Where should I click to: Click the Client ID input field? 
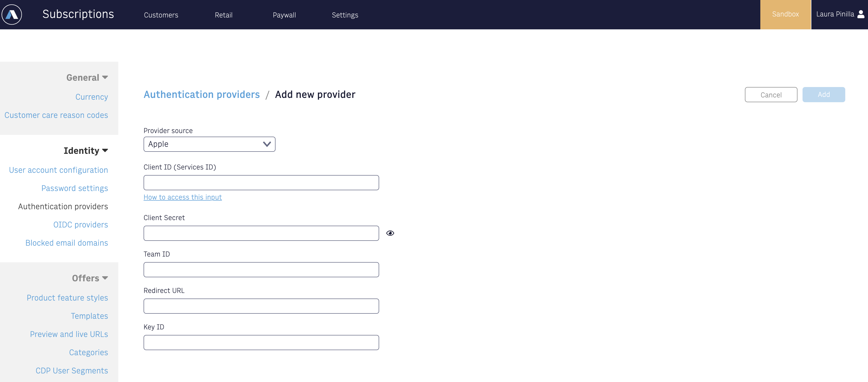261,182
